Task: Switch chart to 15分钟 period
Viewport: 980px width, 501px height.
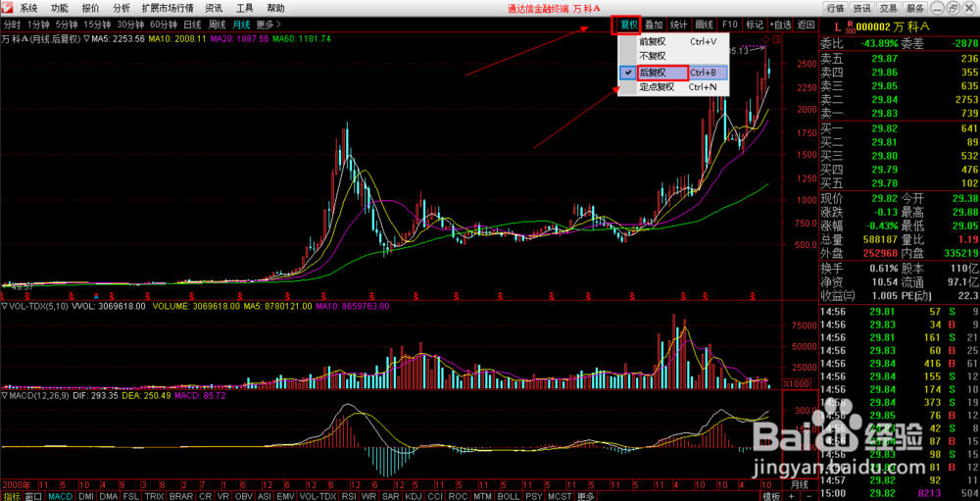Action: [x=97, y=25]
